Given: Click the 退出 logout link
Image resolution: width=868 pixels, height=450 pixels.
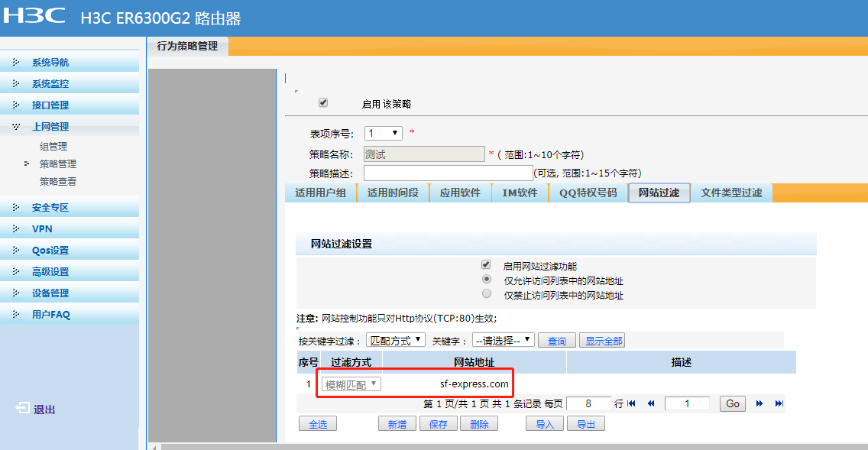Looking at the screenshot, I should (x=44, y=409).
